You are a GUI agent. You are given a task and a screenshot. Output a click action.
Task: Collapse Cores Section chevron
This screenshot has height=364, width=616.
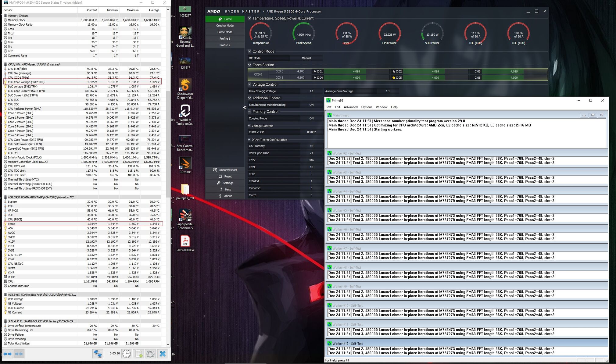point(249,65)
